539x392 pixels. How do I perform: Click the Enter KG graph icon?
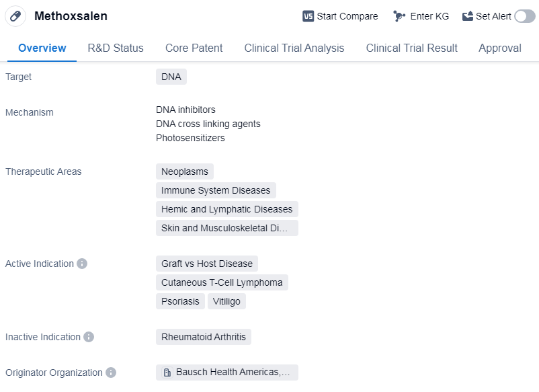tap(399, 16)
